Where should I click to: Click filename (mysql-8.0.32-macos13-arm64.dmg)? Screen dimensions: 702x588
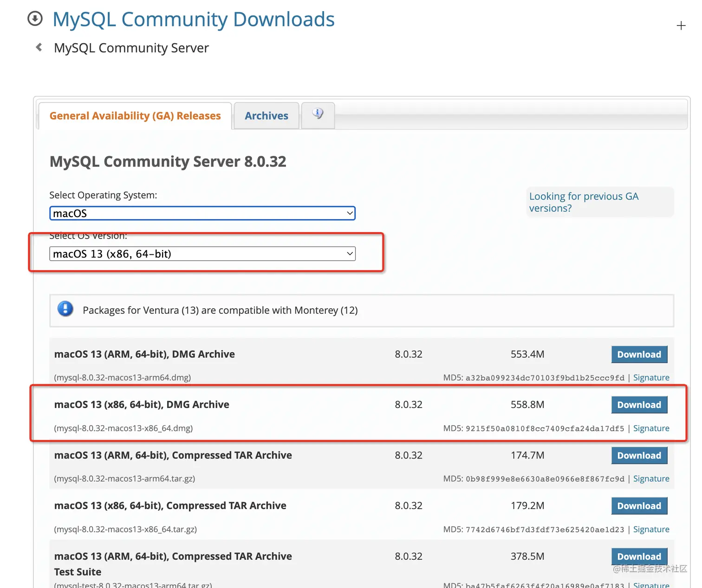[123, 378]
